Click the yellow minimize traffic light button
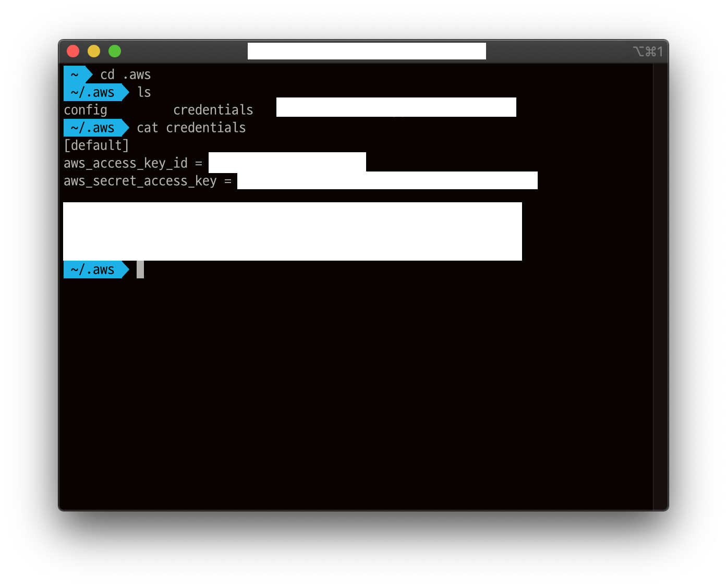Screen dimensions: 727x588 pos(94,51)
